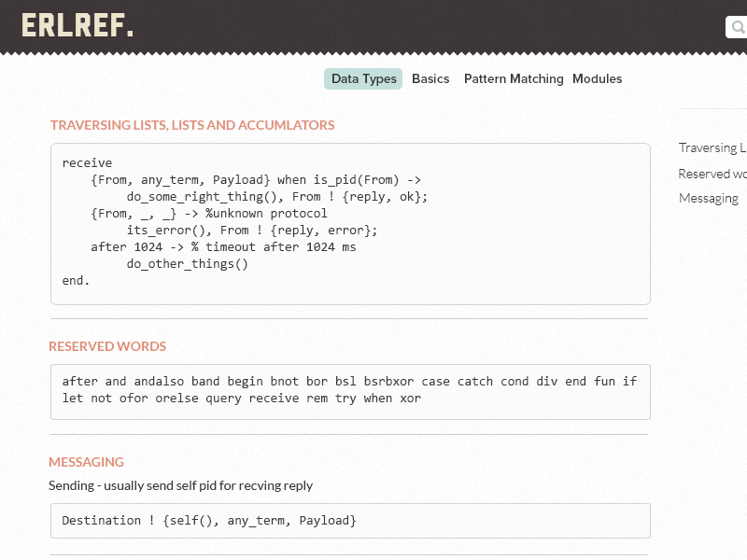Click the Reserved Words section heading
This screenshot has width=747, height=560.
(107, 346)
